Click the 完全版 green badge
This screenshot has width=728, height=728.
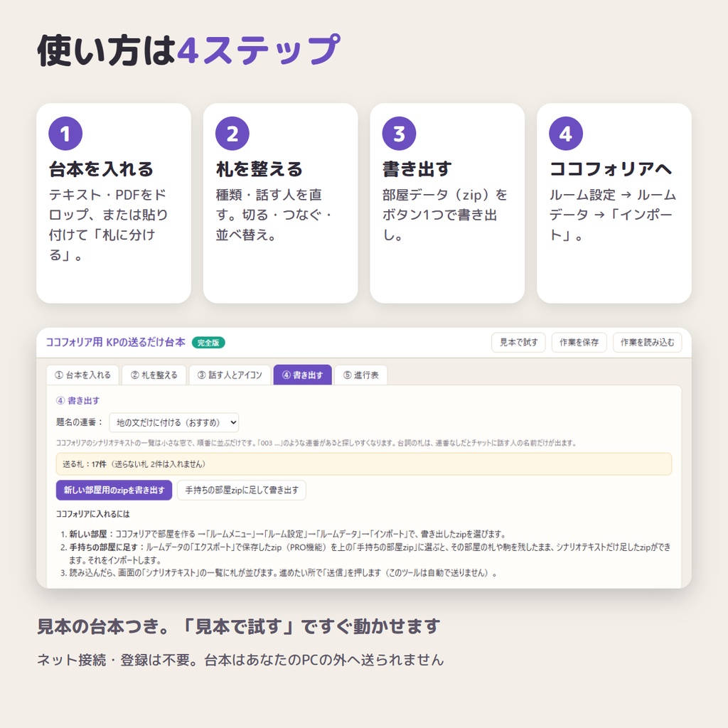click(x=208, y=343)
